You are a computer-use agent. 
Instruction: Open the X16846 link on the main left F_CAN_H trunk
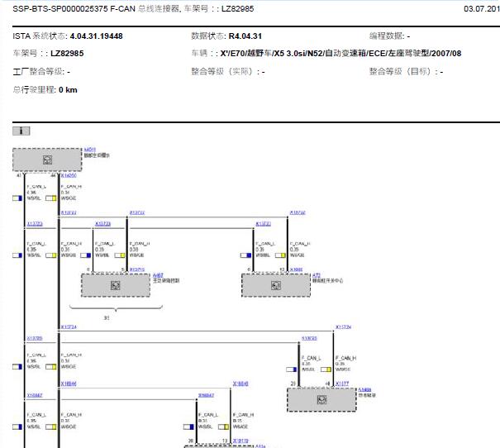coord(69,384)
